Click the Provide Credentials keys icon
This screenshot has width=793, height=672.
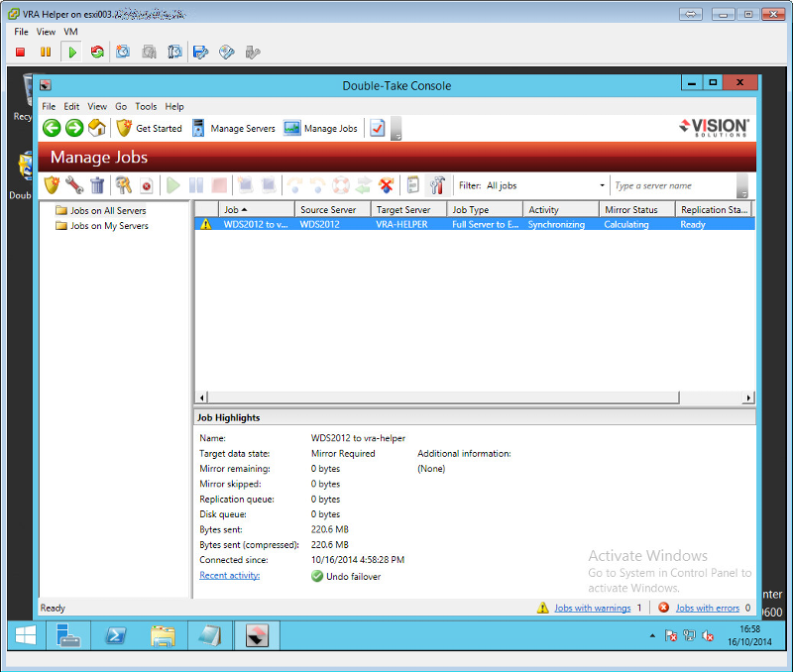(123, 185)
